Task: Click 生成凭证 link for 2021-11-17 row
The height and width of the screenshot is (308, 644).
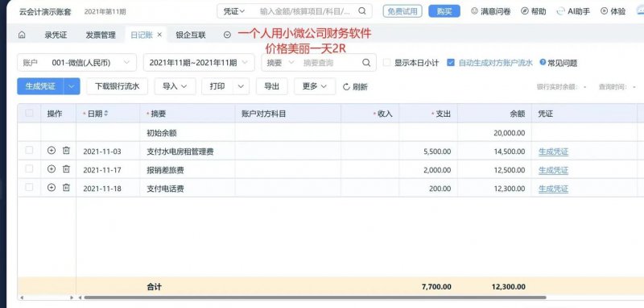Action: coord(553,170)
